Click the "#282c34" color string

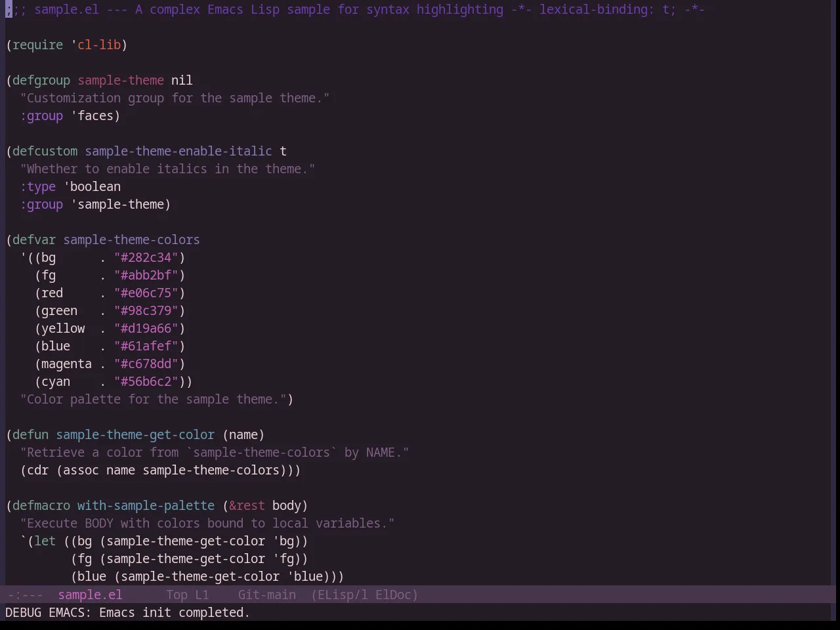click(146, 257)
